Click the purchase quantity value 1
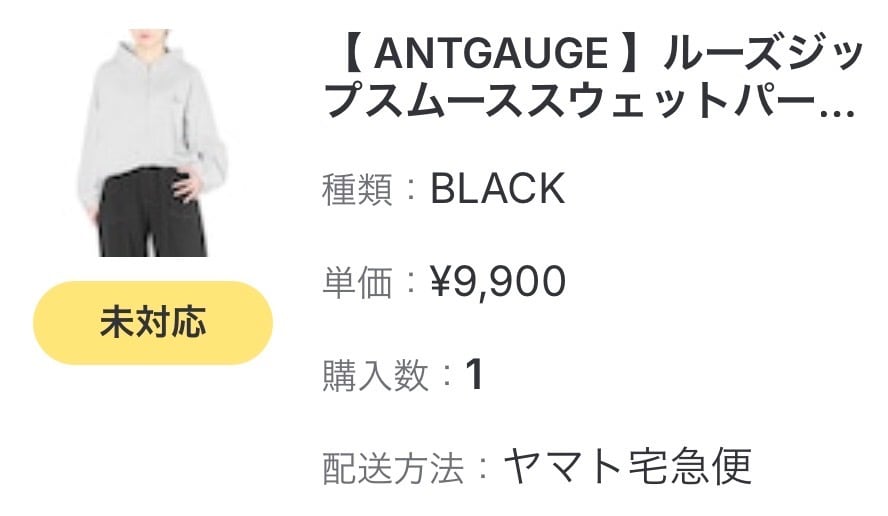Viewport: 888px width, 516px height. click(474, 377)
